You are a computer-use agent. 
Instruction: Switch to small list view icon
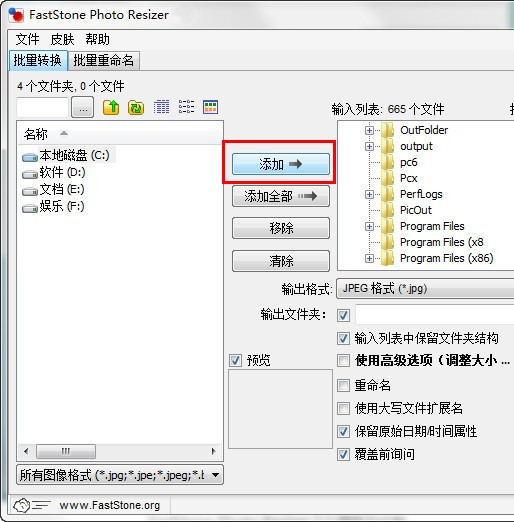coord(186,107)
